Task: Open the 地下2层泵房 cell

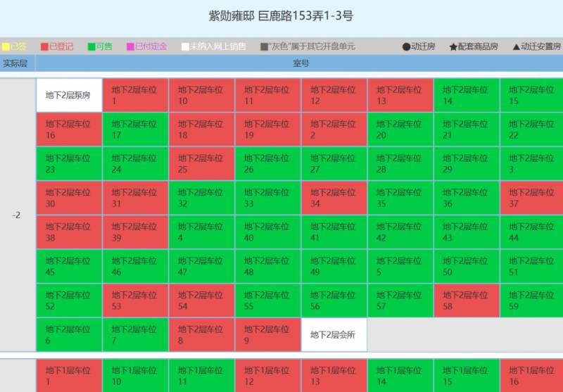Action: tap(68, 95)
